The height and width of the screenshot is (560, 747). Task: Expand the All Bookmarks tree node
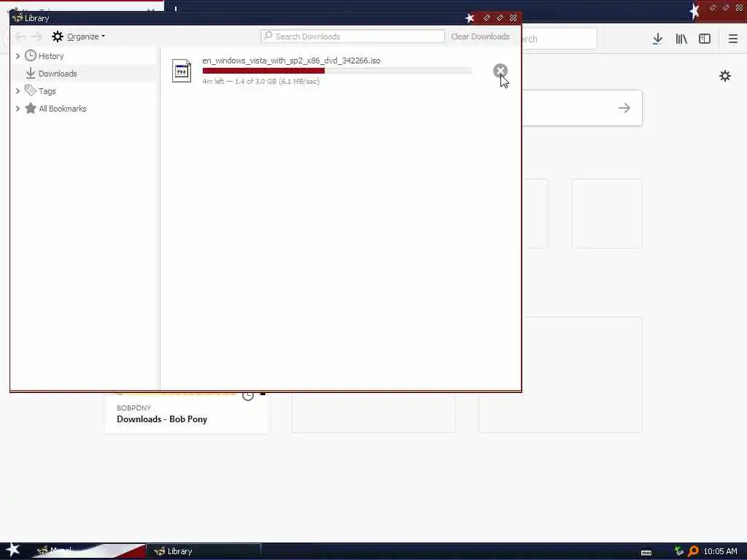click(18, 109)
